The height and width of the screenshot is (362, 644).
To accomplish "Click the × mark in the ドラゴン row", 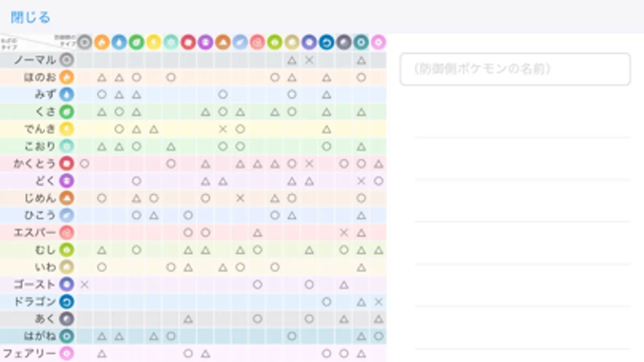I will click(379, 302).
